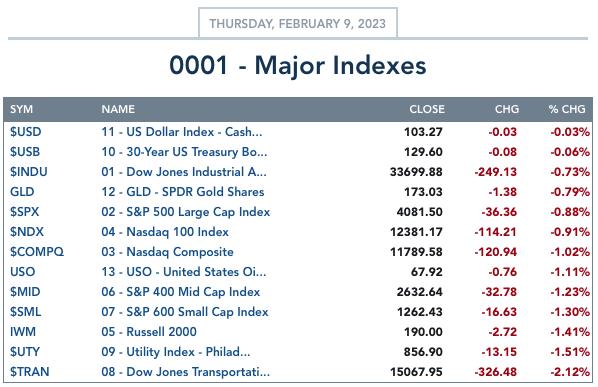Select the Thursday, February 9, 2023 date box
598x387 pixels.
pos(298,23)
